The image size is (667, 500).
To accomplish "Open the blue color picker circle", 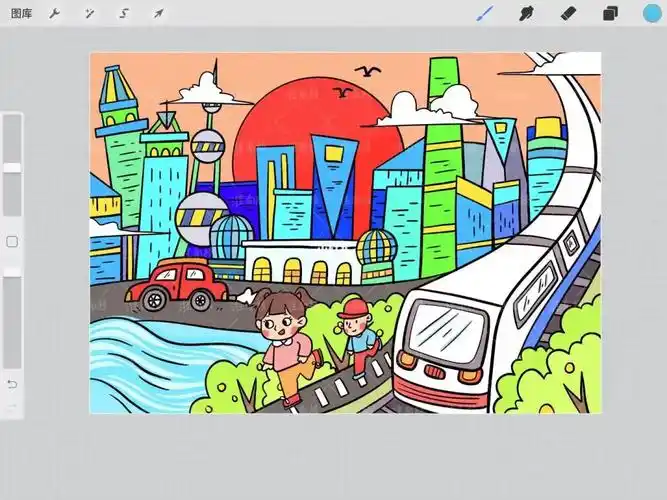I will point(652,14).
